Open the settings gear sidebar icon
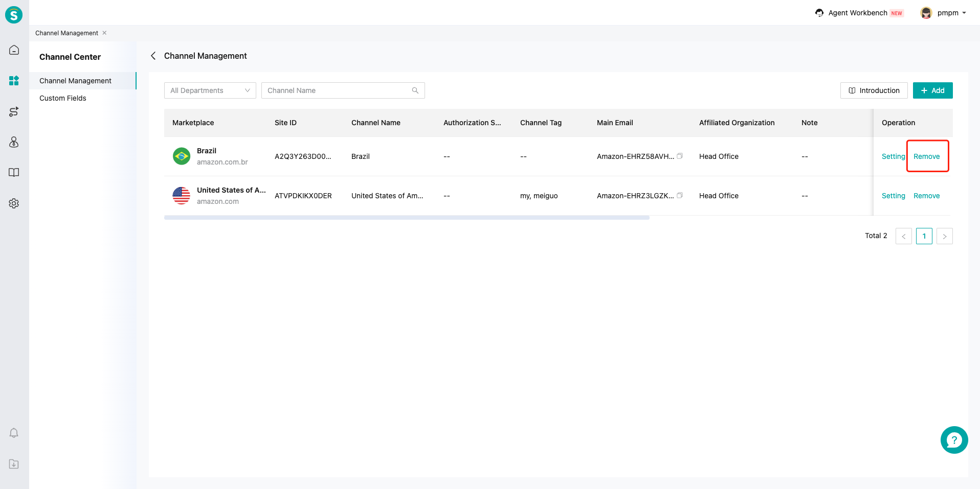The width and height of the screenshot is (980, 489). click(14, 203)
